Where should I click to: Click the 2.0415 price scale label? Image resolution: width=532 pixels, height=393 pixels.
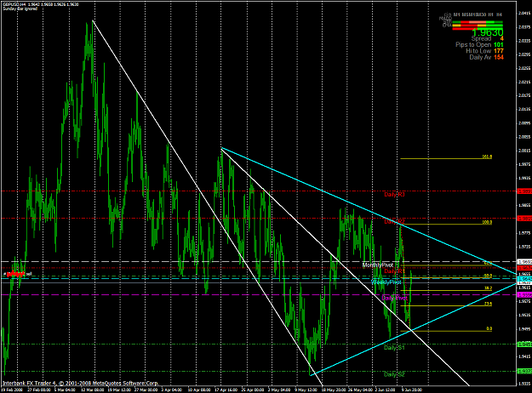(524, 14)
